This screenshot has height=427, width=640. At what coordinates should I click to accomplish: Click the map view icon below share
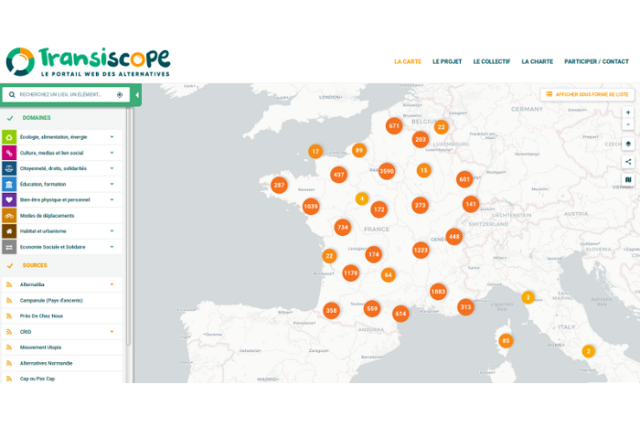pos(628,180)
